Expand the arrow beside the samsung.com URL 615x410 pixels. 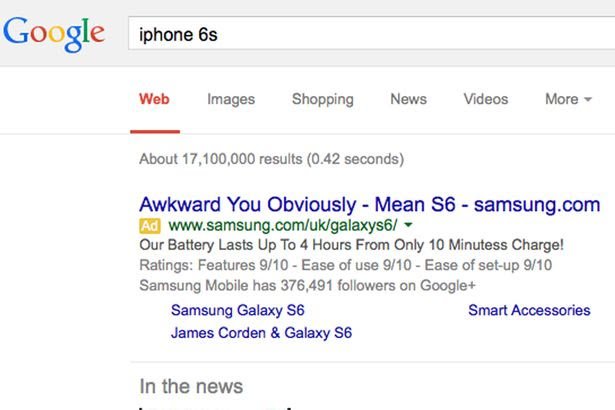tap(408, 225)
